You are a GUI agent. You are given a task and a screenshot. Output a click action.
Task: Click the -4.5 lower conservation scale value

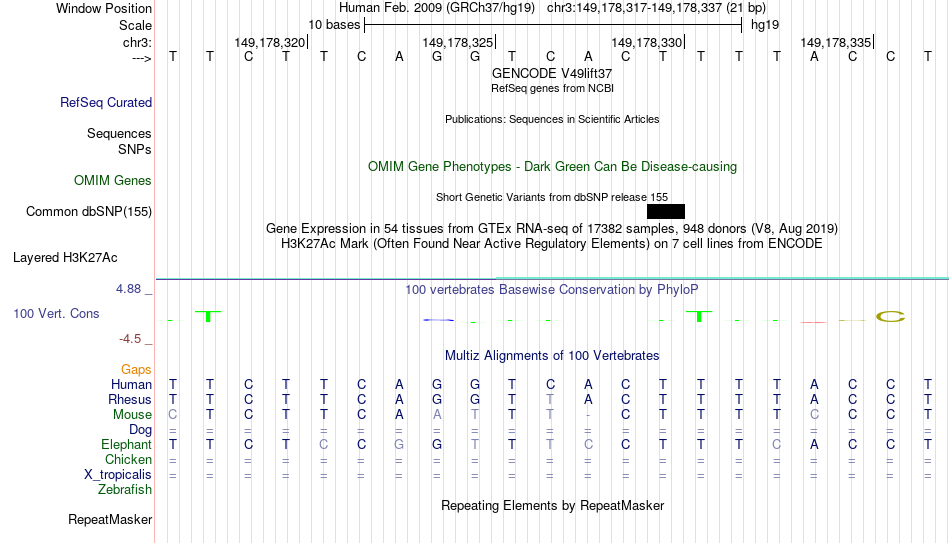(130, 339)
